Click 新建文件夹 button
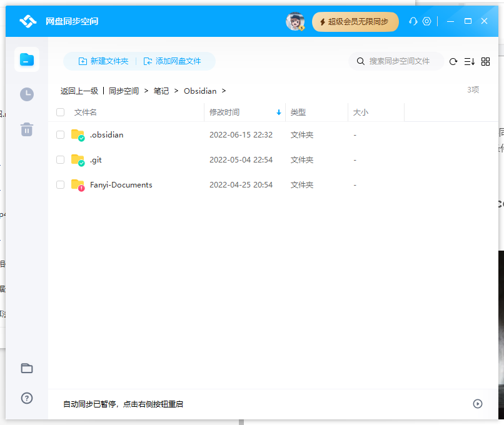The image size is (504, 425). pos(104,61)
